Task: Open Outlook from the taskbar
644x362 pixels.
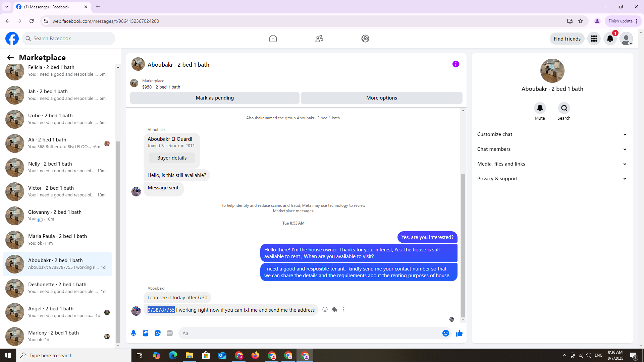Action: (222, 355)
